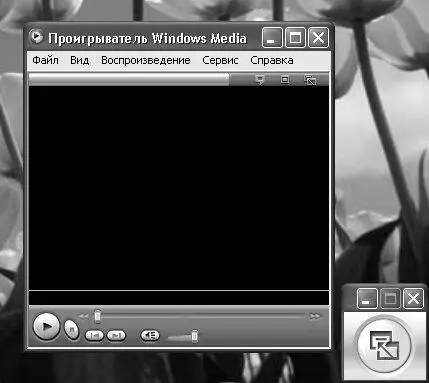Close the small anchor window
This screenshot has width=429, height=383.
pyautogui.click(x=413, y=298)
